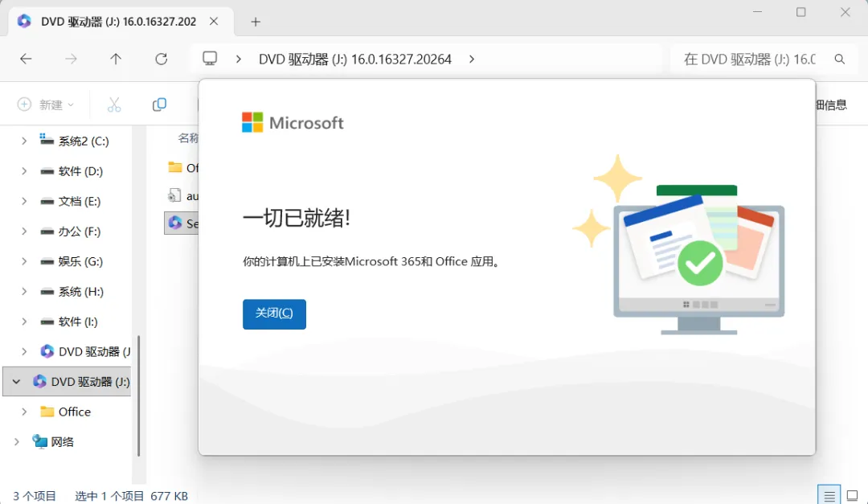Select the DVD 驱动器 (J:) tab title
Image resolution: width=868 pixels, height=504 pixels.
(118, 22)
